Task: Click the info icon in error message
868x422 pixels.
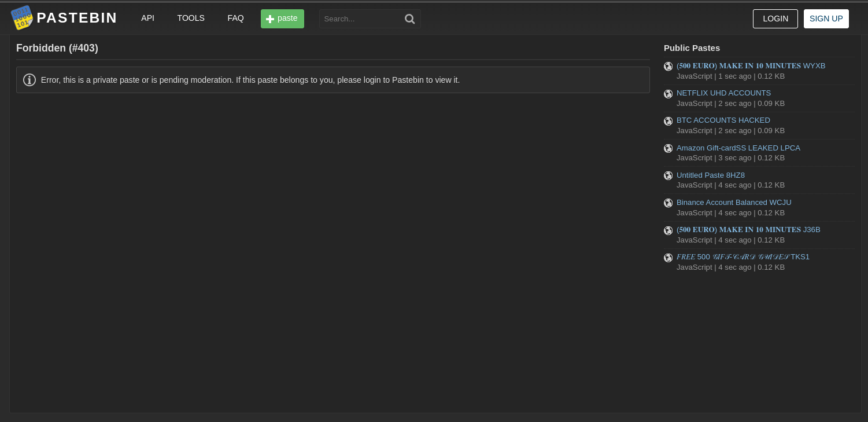Action: (29, 80)
